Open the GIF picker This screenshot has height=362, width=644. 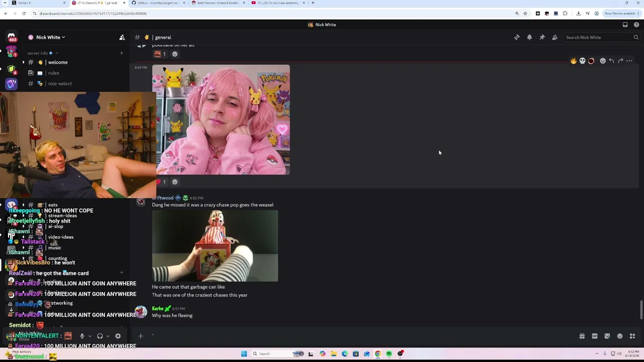pos(595,336)
